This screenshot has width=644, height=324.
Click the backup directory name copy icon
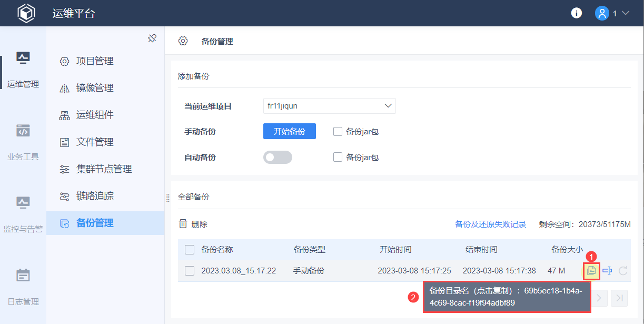pos(591,271)
